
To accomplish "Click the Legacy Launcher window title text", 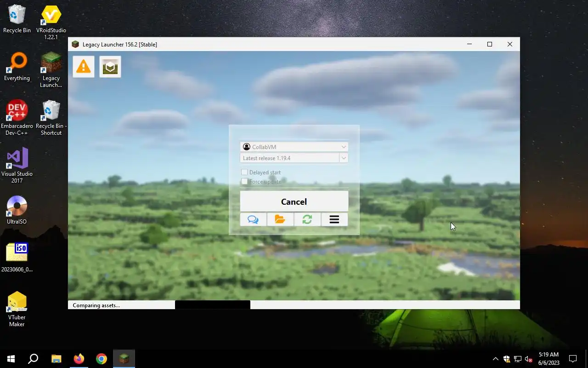I will (120, 44).
